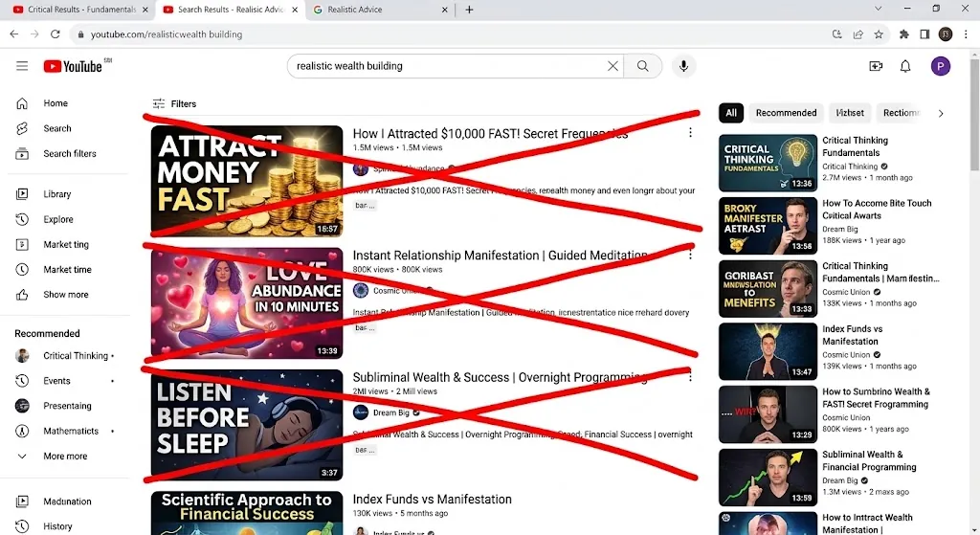Open Love Abundance in 10 Minutes thumbnail
Screen dimensions: 980x535
tap(247, 302)
